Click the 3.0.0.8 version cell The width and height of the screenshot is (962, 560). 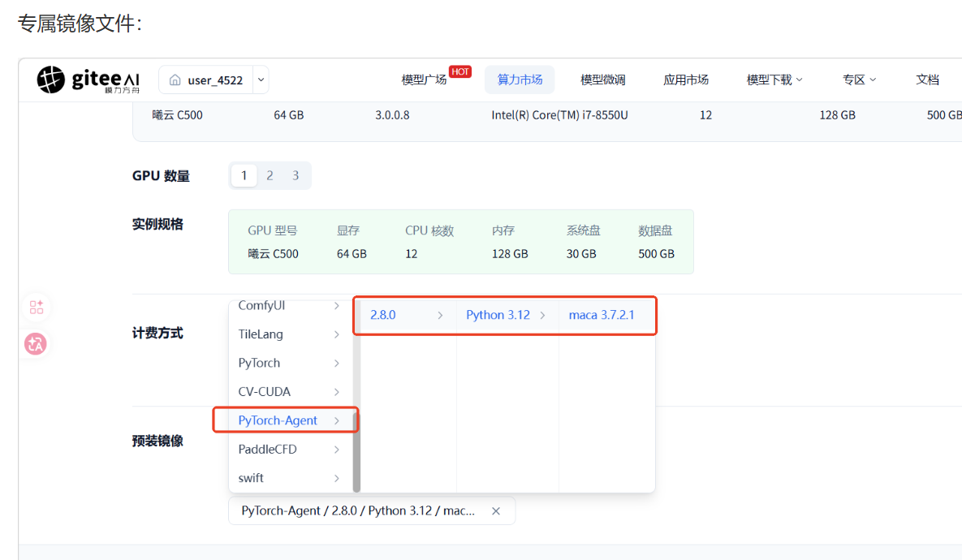coord(392,115)
